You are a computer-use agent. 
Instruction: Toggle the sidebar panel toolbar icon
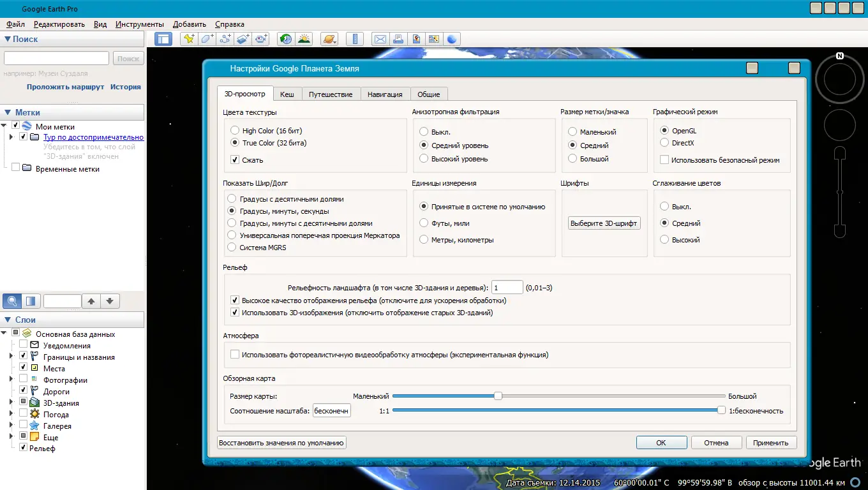[x=164, y=39]
